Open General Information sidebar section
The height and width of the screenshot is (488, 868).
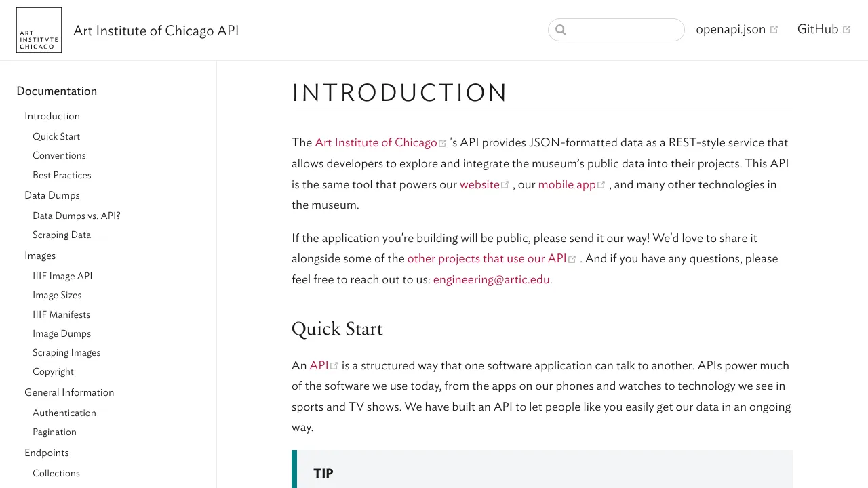(x=69, y=392)
